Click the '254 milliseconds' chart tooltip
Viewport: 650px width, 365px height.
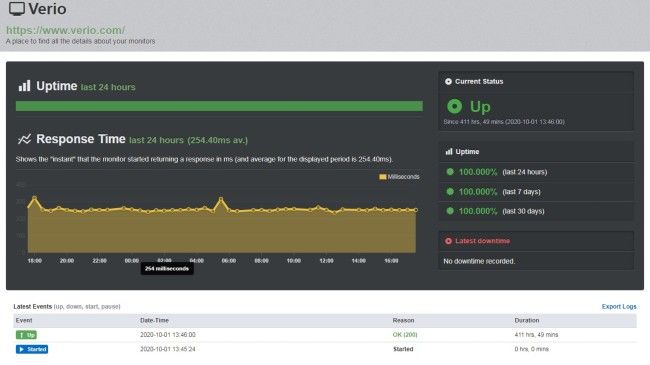[167, 269]
